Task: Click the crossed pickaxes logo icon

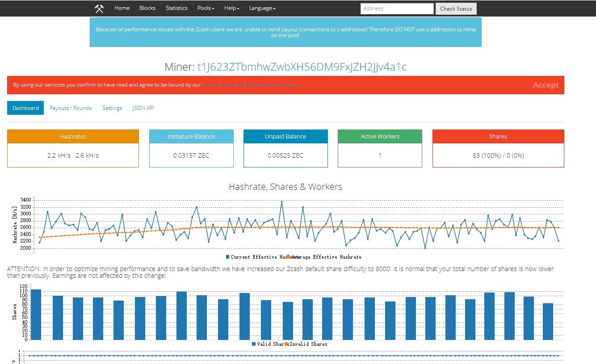Action: tap(99, 8)
